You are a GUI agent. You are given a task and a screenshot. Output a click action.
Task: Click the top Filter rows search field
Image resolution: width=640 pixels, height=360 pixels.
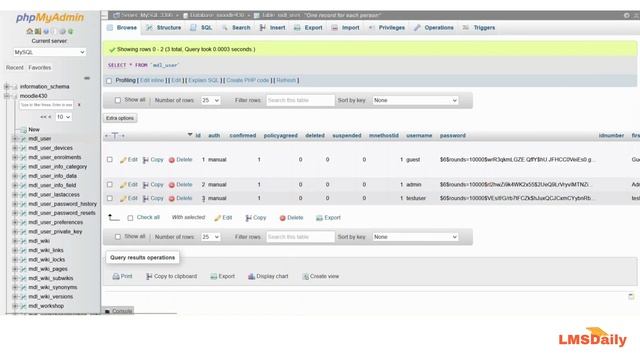coord(300,100)
